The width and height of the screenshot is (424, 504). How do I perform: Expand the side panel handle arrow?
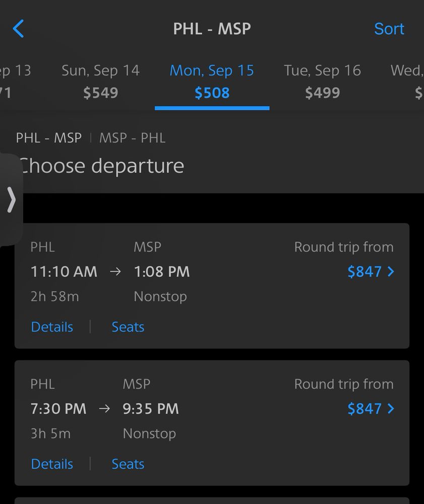pyautogui.click(x=11, y=200)
